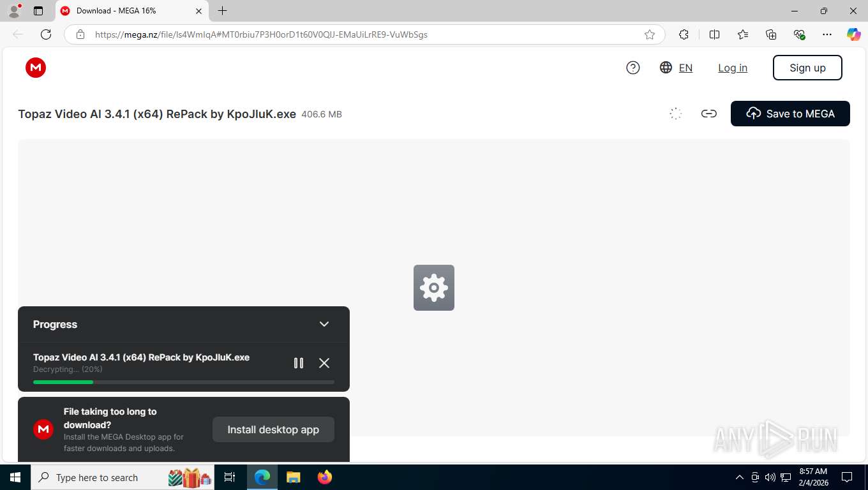Copy the file link with chain icon
Image resolution: width=868 pixels, height=490 pixels.
(x=708, y=114)
